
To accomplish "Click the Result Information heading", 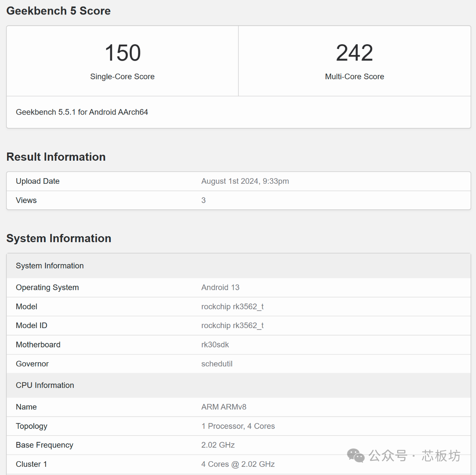I will (x=56, y=157).
